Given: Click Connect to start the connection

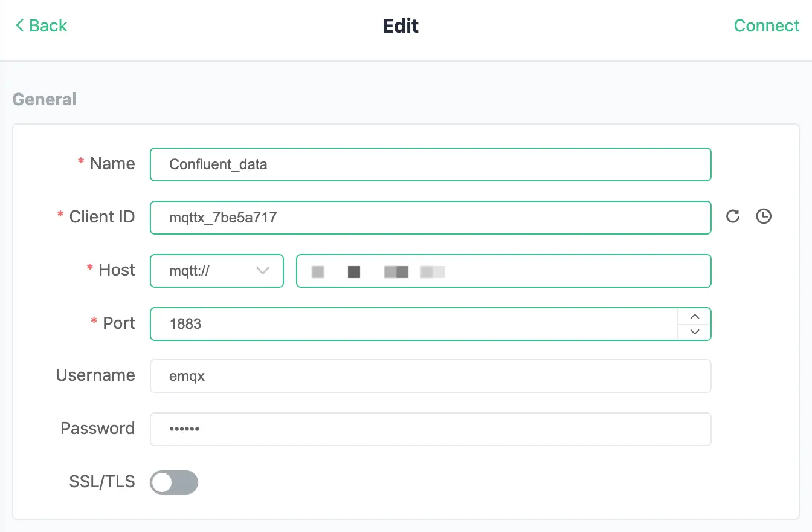Looking at the screenshot, I should coord(766,25).
